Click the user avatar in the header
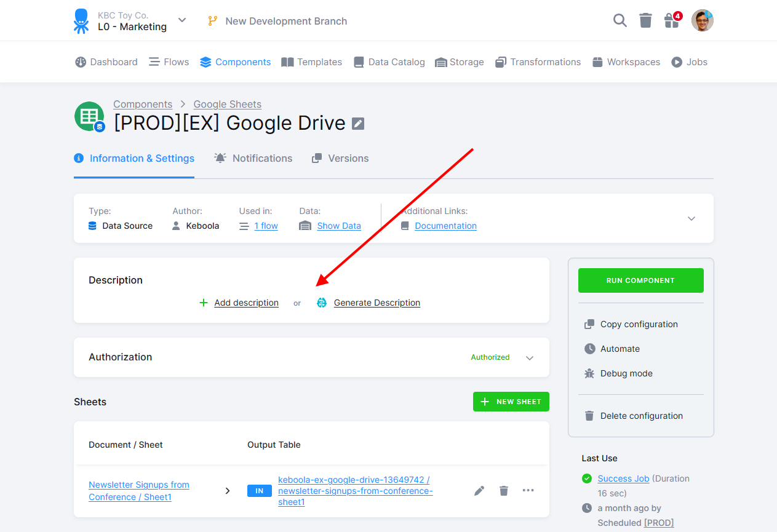 702,21
